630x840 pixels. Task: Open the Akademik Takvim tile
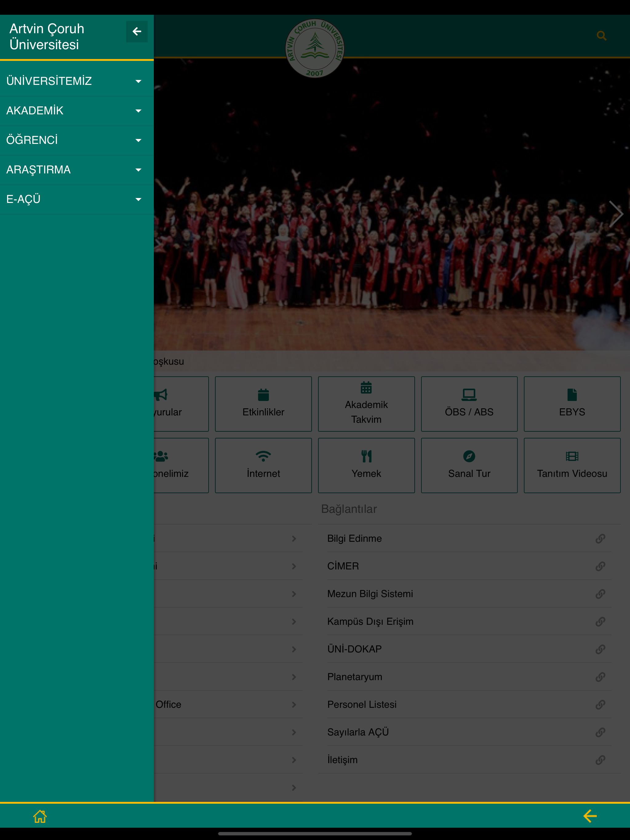(x=366, y=404)
